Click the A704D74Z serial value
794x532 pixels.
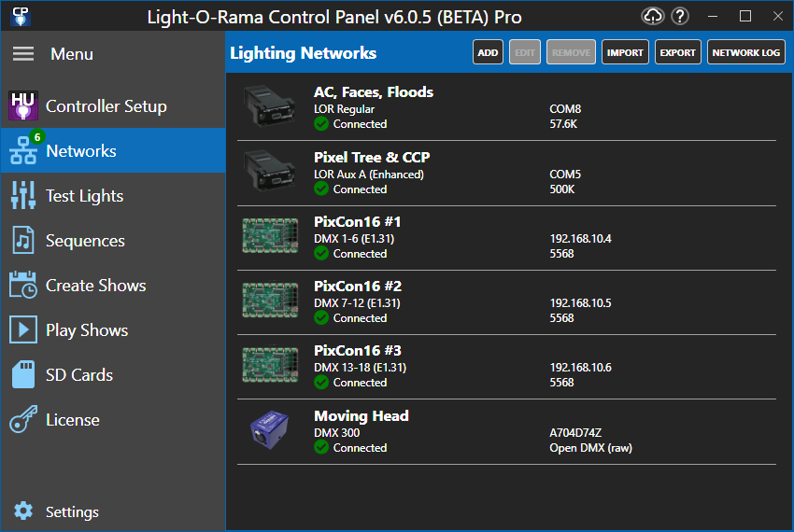[575, 433]
